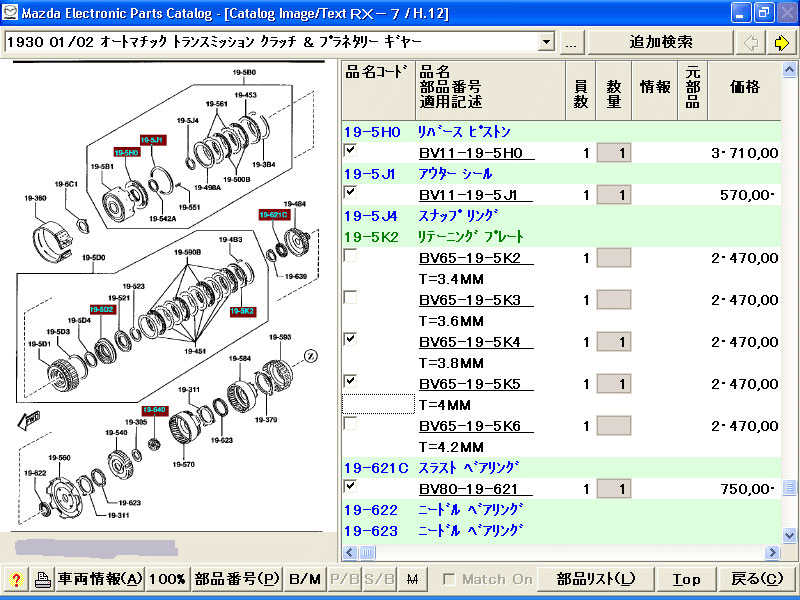Click the quantity field for BV65-19-5K6
Image resolution: width=800 pixels, height=600 pixels.
[614, 426]
